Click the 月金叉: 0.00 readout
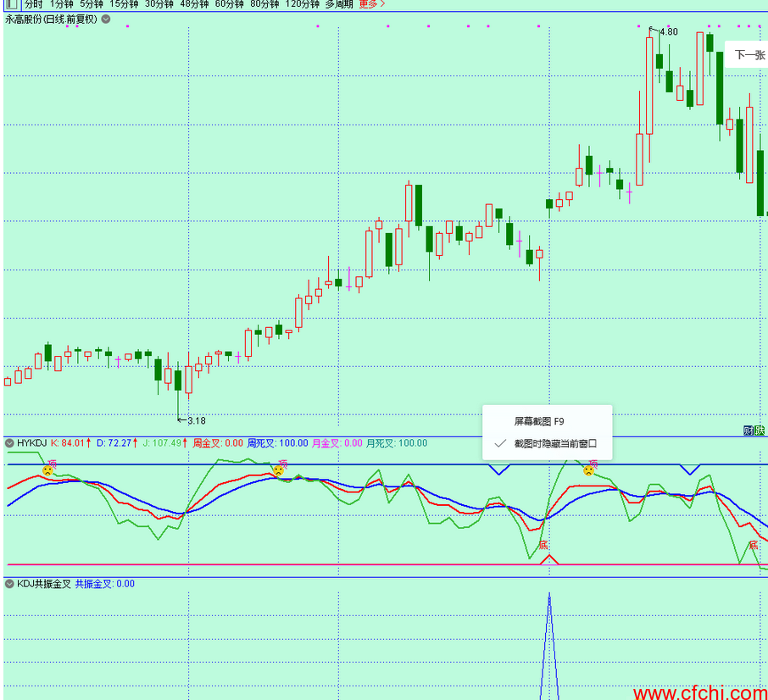The image size is (768, 700). (337, 443)
